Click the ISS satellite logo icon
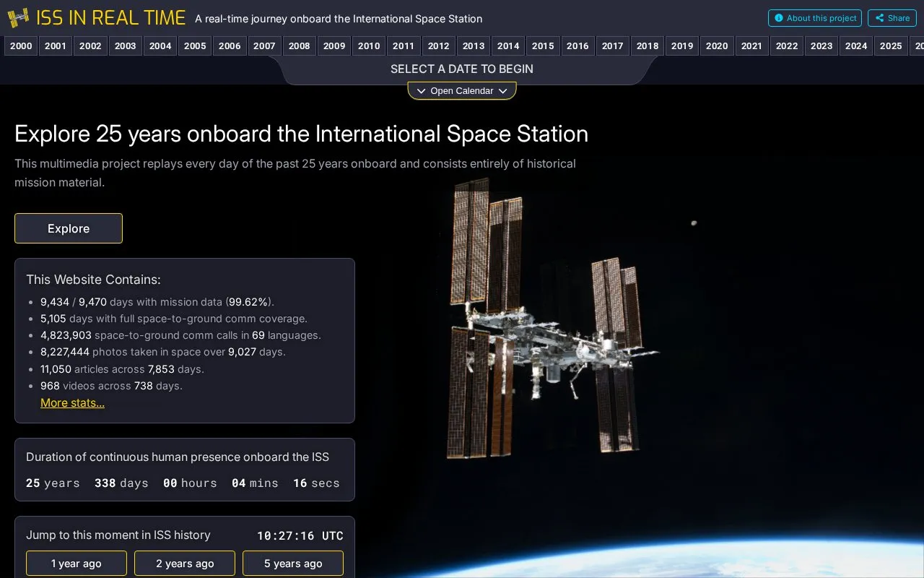Viewport: 924px width, 578px height. click(18, 18)
